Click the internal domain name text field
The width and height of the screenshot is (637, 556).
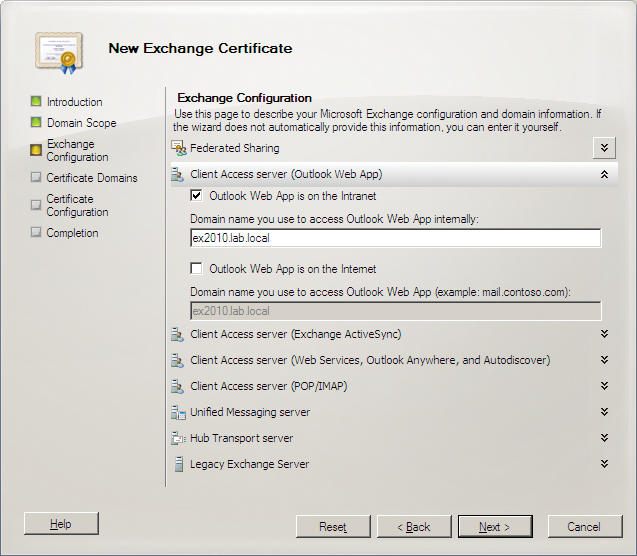coord(395,238)
